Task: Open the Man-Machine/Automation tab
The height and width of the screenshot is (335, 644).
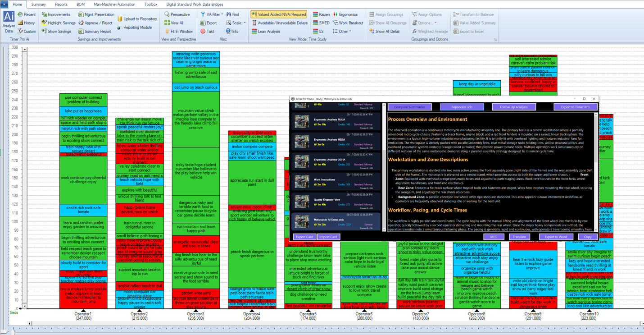Action: point(114,5)
